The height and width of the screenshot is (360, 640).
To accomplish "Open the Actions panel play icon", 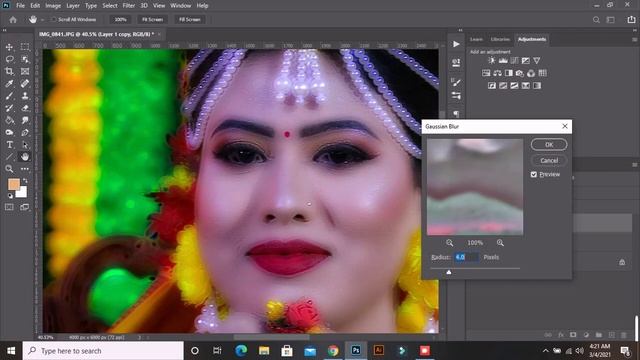I will click(x=456, y=44).
